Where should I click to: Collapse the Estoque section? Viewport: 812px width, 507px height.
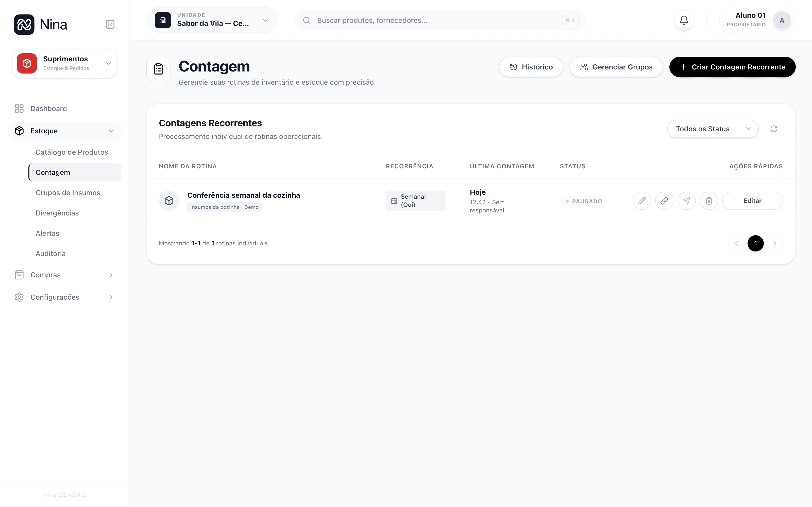point(65,131)
